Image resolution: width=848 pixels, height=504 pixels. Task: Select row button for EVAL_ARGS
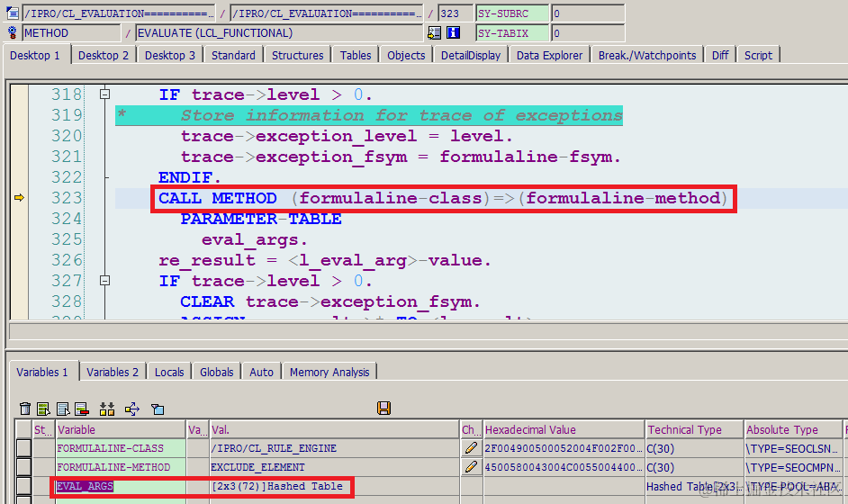[23, 486]
